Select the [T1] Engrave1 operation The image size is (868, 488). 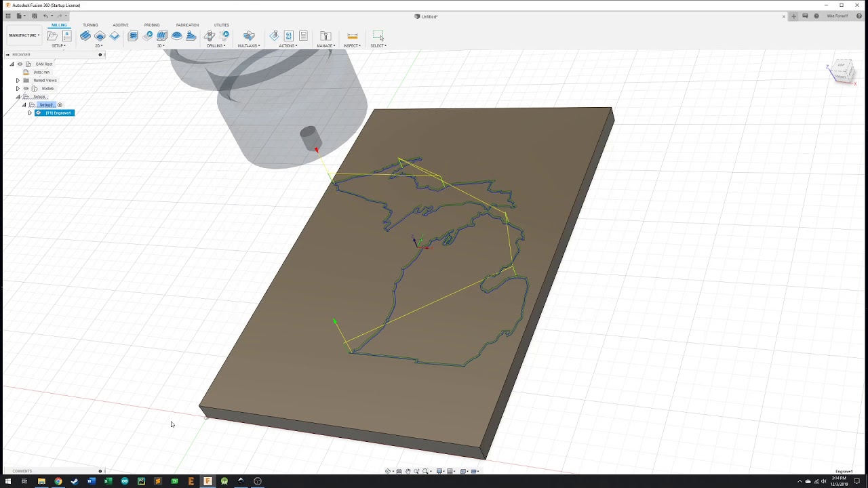coord(54,113)
